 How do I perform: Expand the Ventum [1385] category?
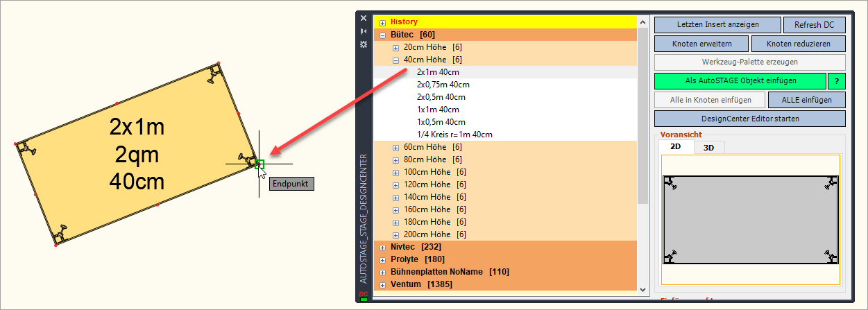point(382,284)
